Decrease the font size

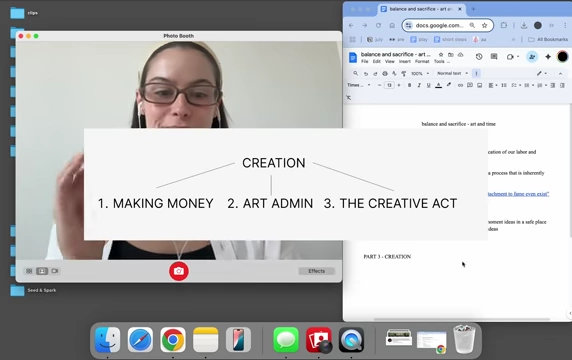pos(379,85)
